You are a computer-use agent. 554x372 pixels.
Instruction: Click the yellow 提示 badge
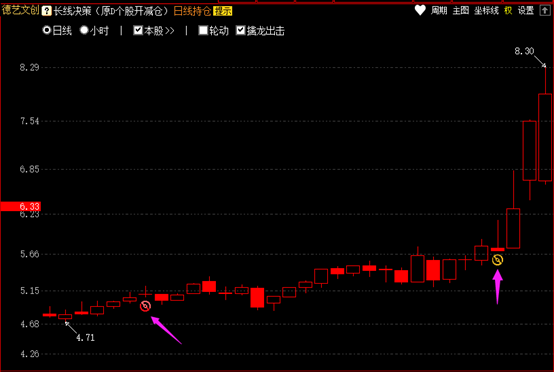pos(223,11)
